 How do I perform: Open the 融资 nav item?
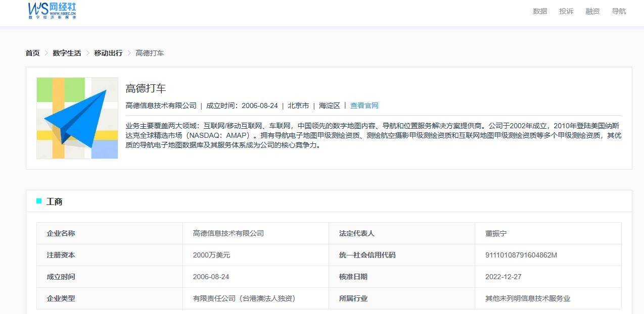tap(592, 11)
